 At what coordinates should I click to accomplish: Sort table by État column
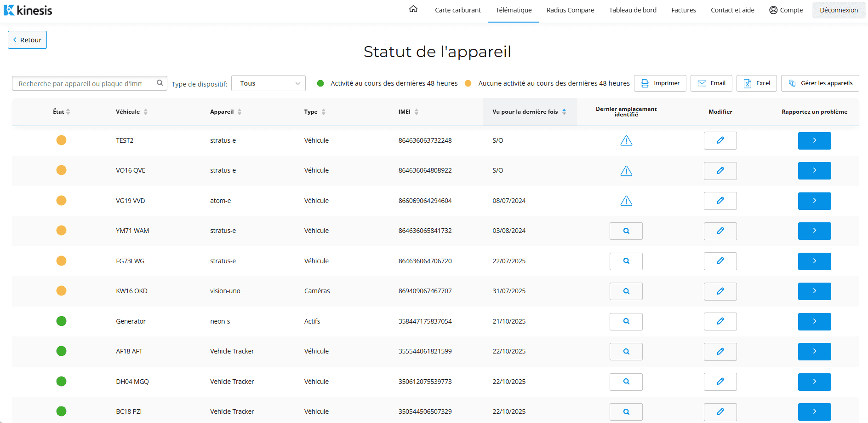(61, 112)
